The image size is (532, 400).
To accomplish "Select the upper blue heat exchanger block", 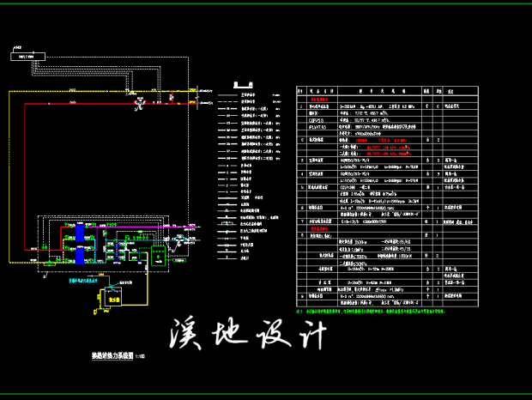I will tap(80, 232).
